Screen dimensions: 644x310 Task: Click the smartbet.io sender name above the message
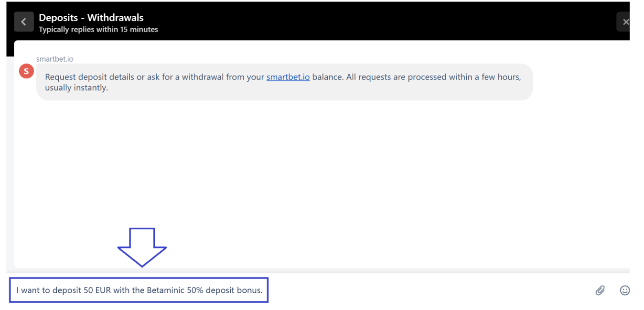point(55,59)
